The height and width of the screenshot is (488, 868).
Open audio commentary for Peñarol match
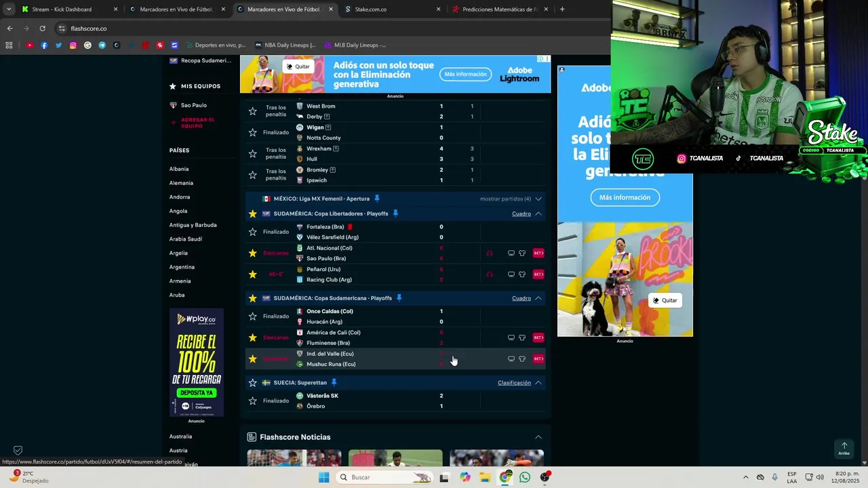(x=489, y=274)
